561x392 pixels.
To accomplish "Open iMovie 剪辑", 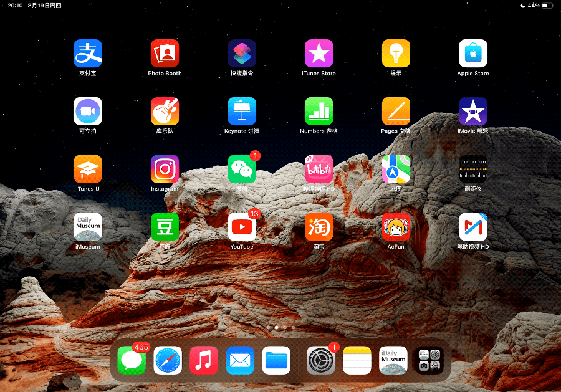I will click(x=473, y=111).
